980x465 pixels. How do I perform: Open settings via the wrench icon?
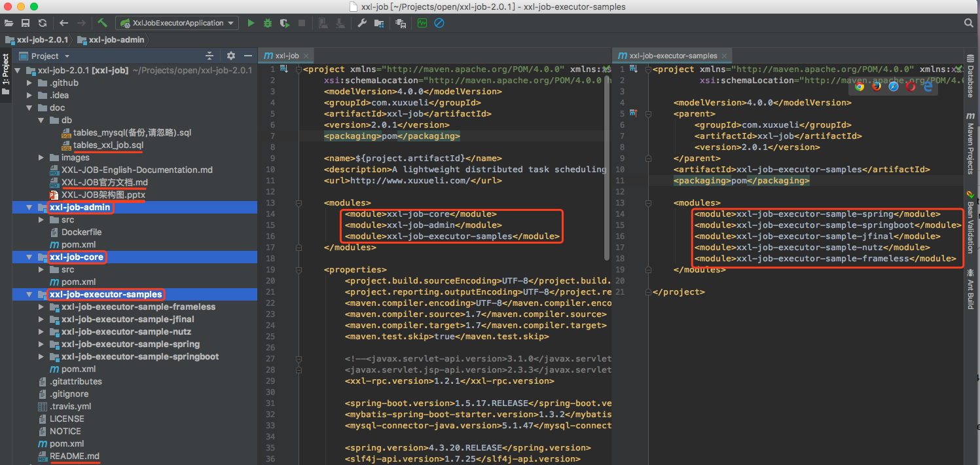tap(362, 23)
